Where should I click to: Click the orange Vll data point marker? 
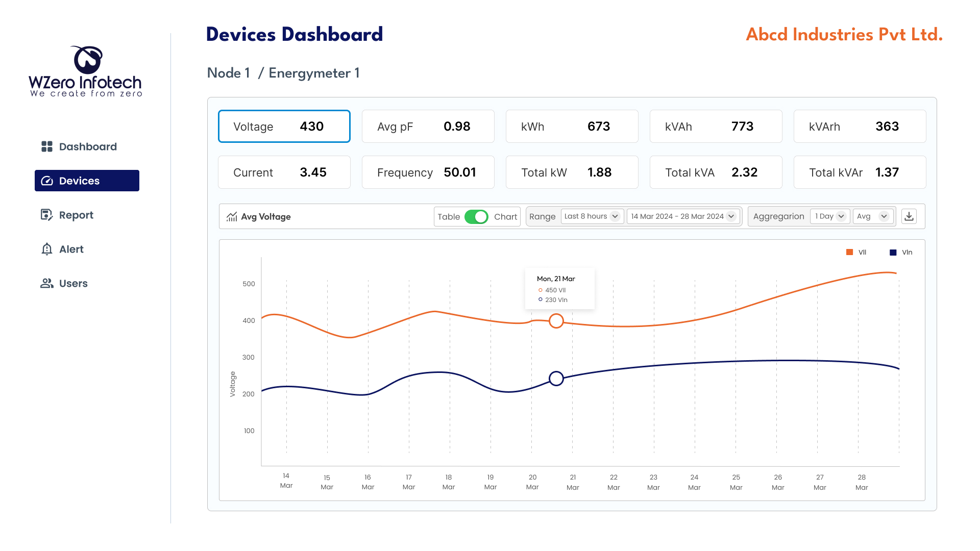556,321
